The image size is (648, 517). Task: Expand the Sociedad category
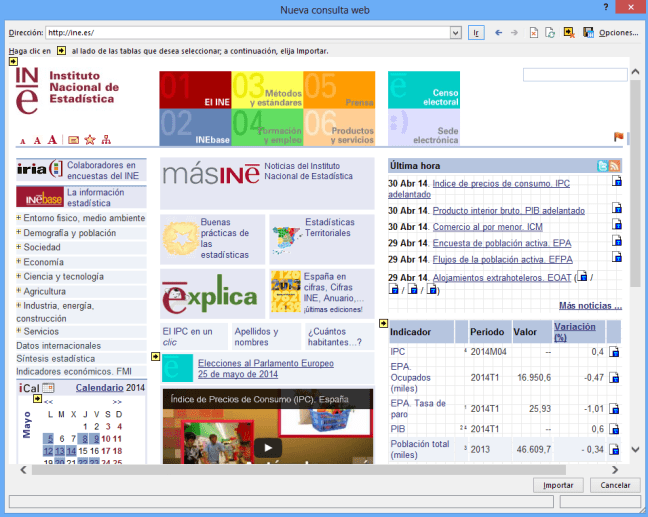(x=19, y=247)
